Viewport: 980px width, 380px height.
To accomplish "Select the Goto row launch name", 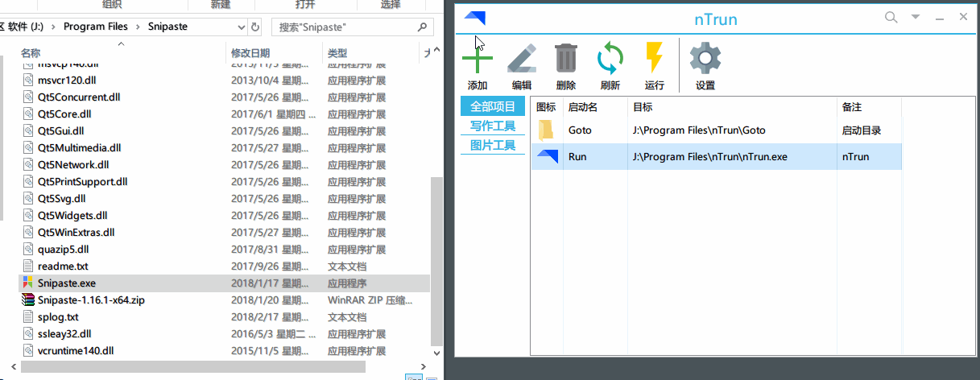I will click(580, 130).
